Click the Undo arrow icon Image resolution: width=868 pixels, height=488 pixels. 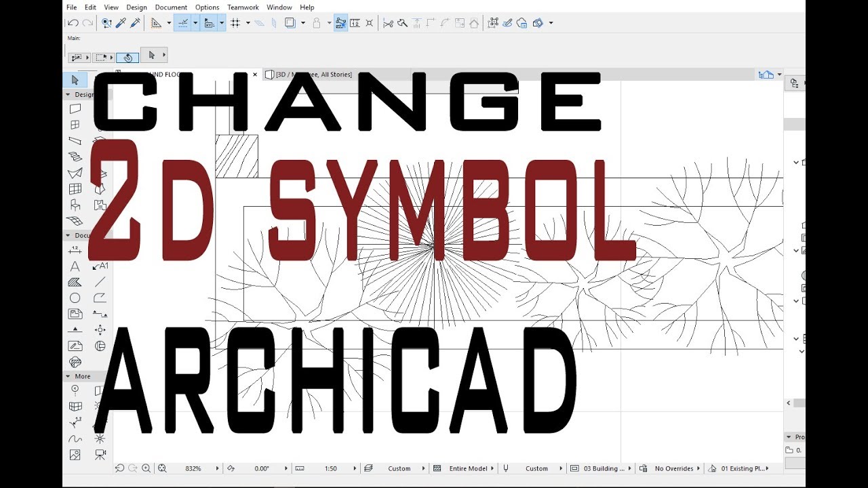pos(73,23)
